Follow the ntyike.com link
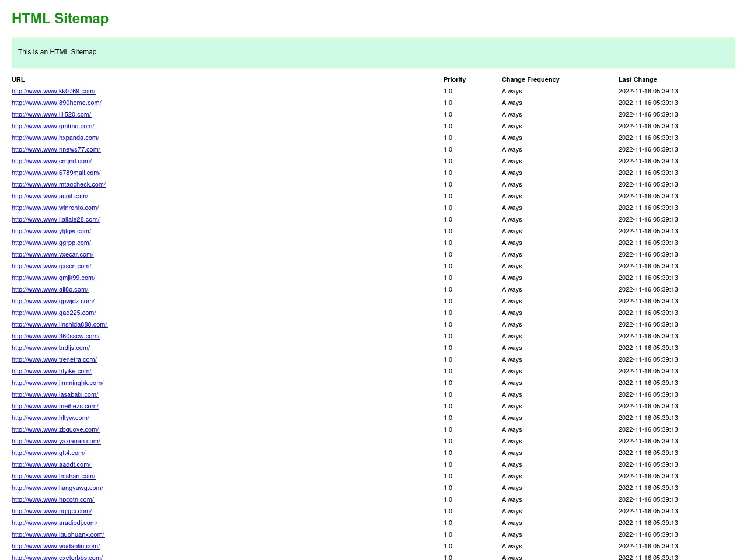The image size is (747, 560). pyautogui.click(x=52, y=371)
